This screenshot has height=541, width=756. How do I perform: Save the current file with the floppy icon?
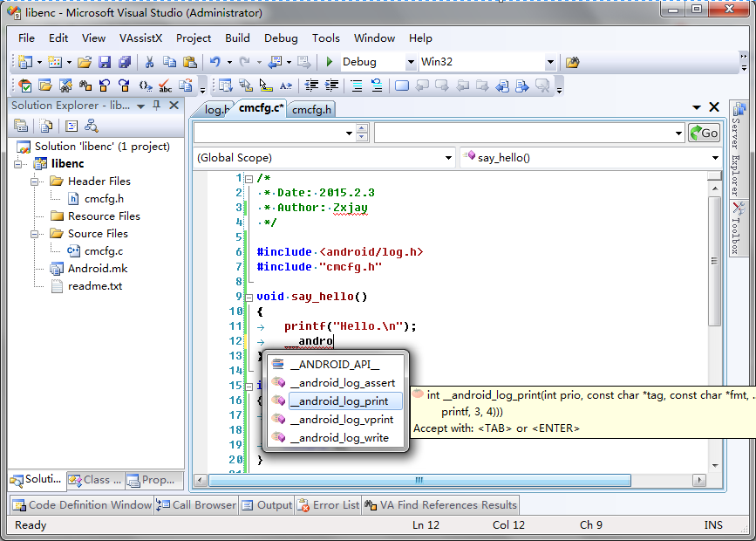(x=105, y=62)
